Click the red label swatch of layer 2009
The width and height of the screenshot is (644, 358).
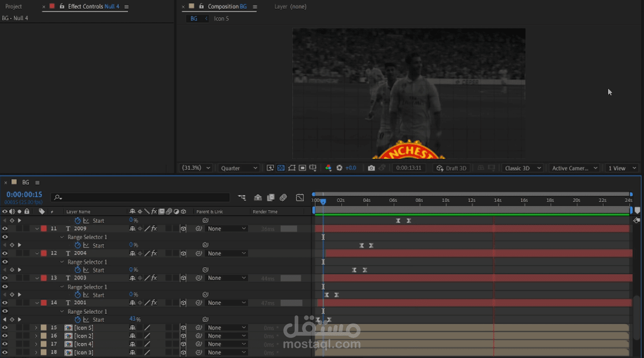point(44,229)
